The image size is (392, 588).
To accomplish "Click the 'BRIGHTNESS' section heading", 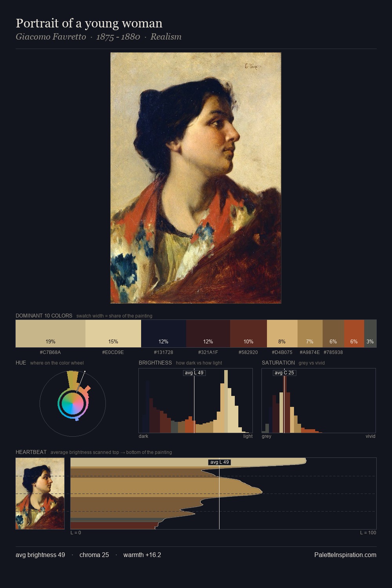I will [155, 363].
